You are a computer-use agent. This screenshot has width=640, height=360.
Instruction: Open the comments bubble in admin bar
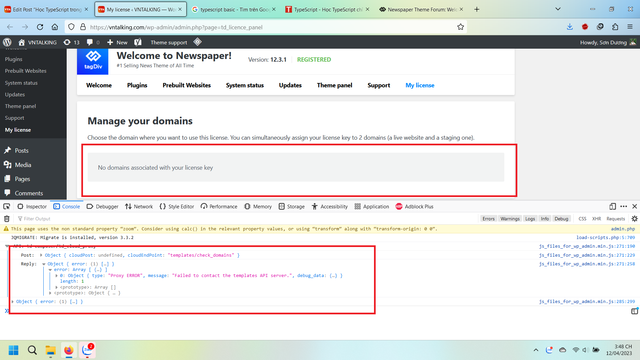pyautogui.click(x=93, y=42)
